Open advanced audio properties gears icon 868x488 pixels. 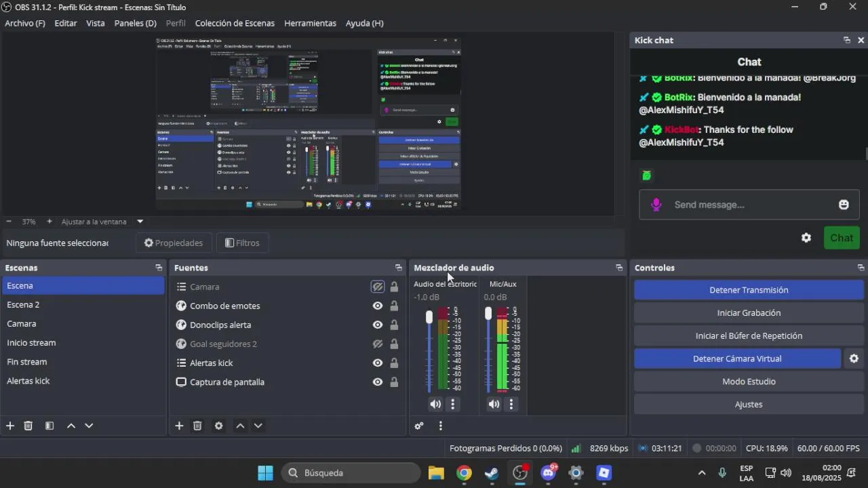click(x=419, y=426)
